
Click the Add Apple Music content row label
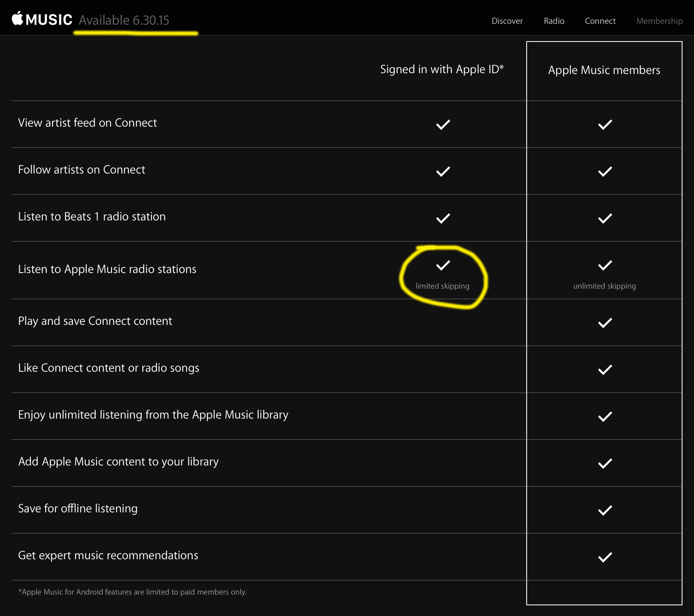pyautogui.click(x=118, y=461)
